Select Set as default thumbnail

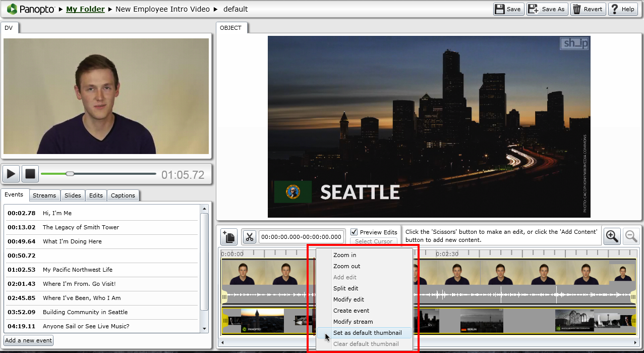pos(364,333)
